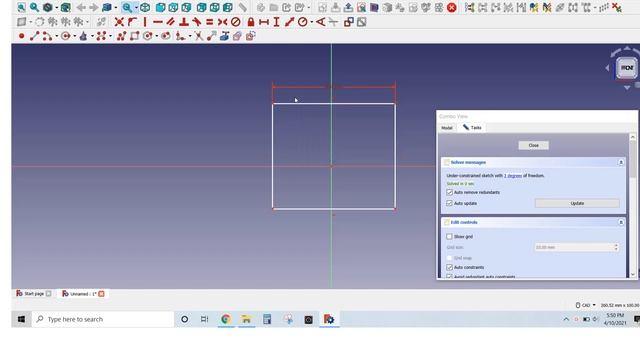
Task: Click the red stop sketch icon
Action: (451, 7)
